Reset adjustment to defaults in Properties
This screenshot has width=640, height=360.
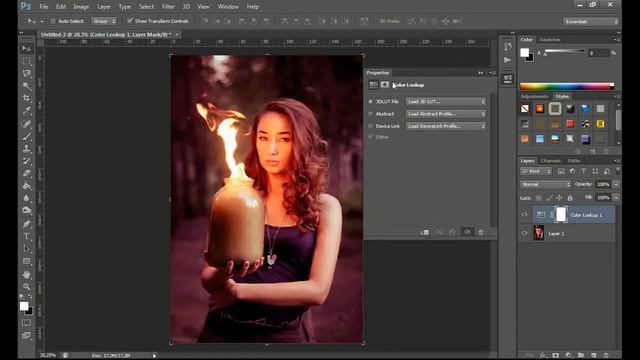[452, 232]
